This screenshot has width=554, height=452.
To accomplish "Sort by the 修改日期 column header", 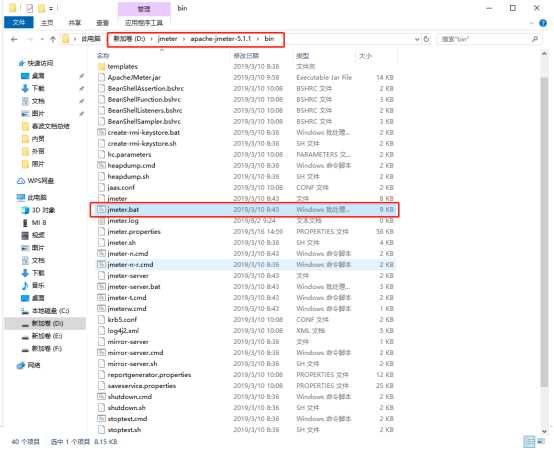I will 246,55.
